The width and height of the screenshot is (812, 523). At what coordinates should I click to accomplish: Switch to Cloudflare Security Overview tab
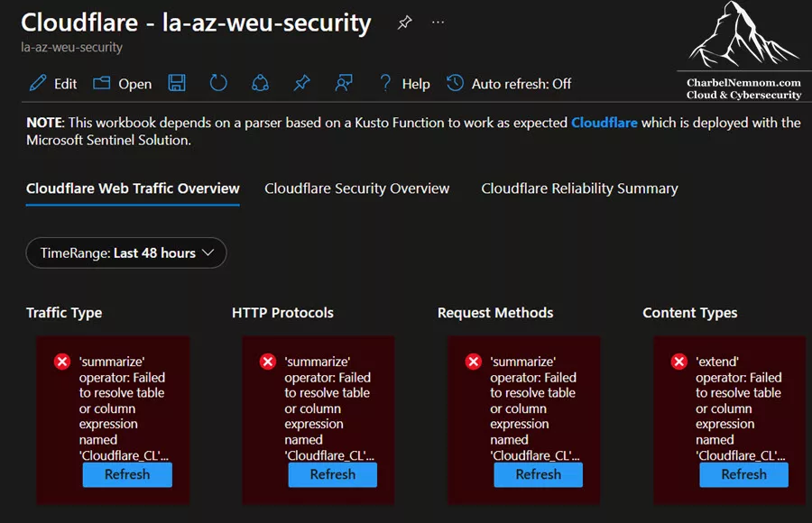click(356, 188)
